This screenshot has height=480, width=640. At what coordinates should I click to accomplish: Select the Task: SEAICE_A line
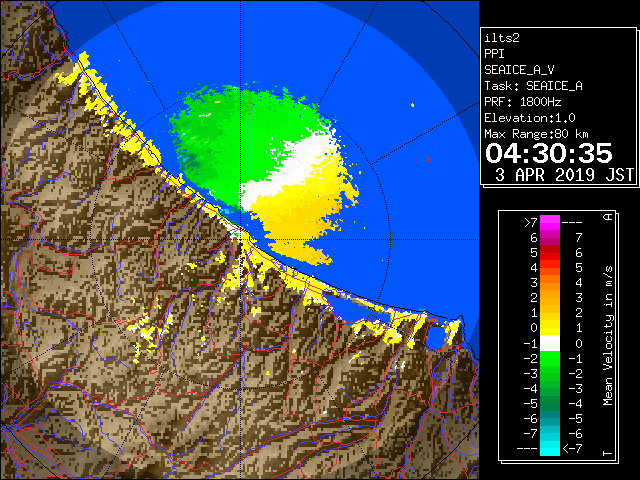click(533, 86)
